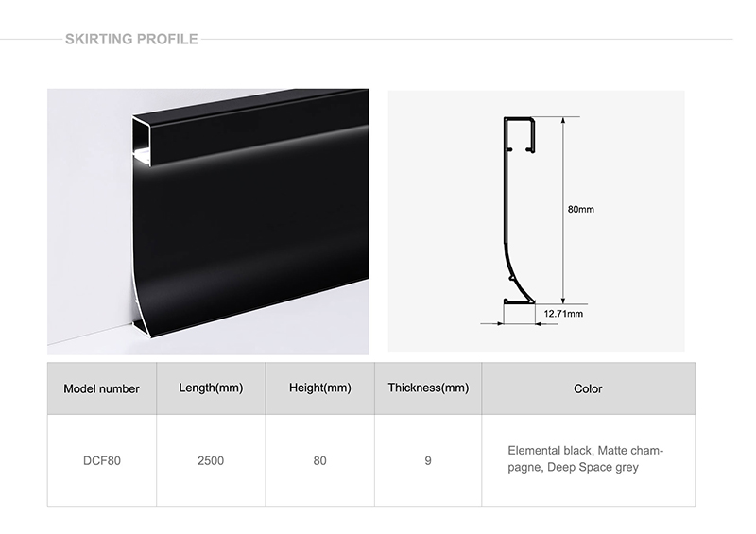Screen dimensions: 756x534
Task: Select the Model number column header
Action: click(101, 388)
